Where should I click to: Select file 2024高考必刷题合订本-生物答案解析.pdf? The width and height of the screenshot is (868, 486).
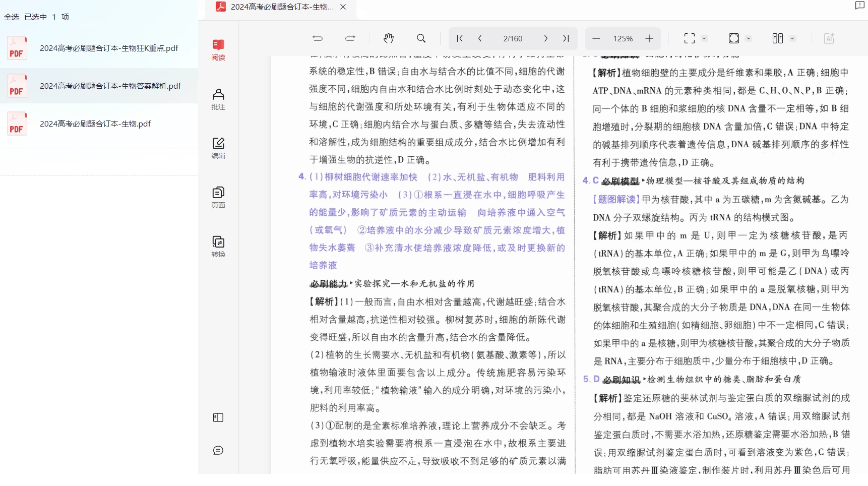99,86
